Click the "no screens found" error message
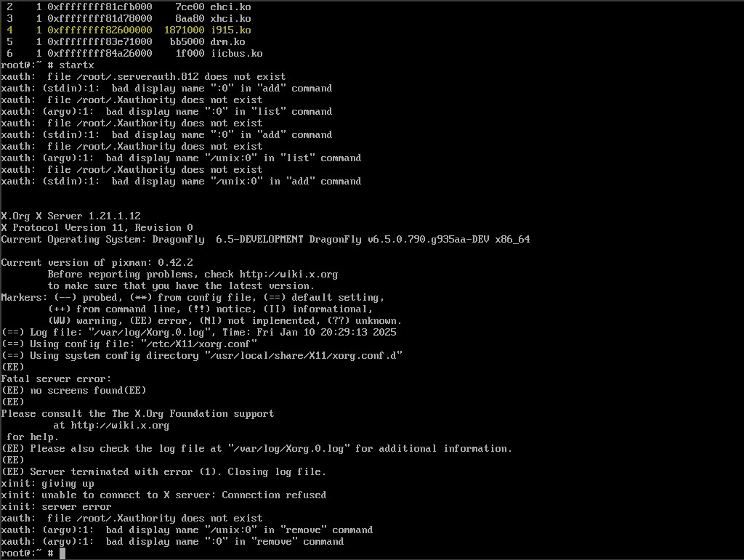Image resolution: width=744 pixels, height=560 pixels. tap(76, 391)
